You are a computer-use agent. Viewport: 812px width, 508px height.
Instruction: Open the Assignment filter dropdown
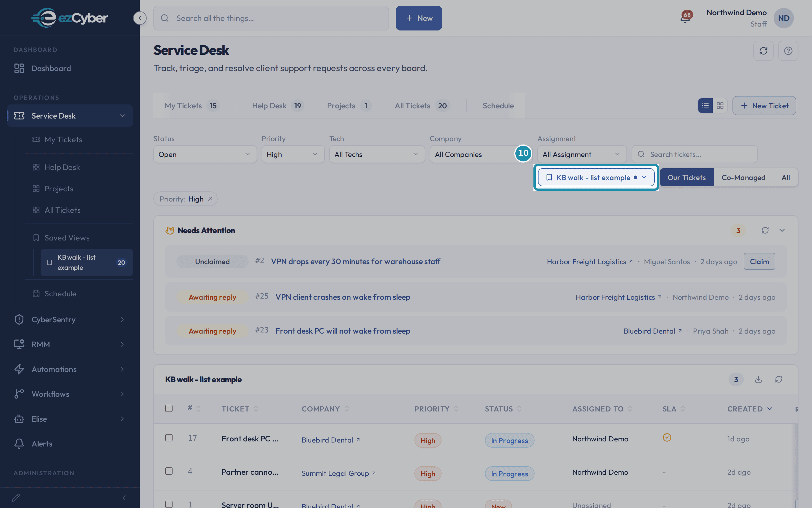tap(582, 154)
